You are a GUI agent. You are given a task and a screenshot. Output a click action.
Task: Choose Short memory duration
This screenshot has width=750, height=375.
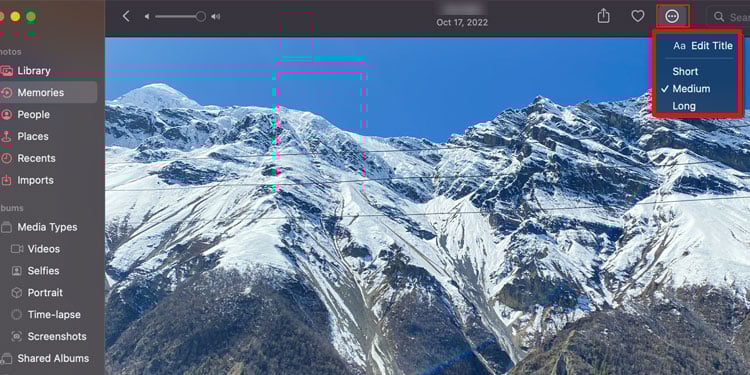click(685, 72)
